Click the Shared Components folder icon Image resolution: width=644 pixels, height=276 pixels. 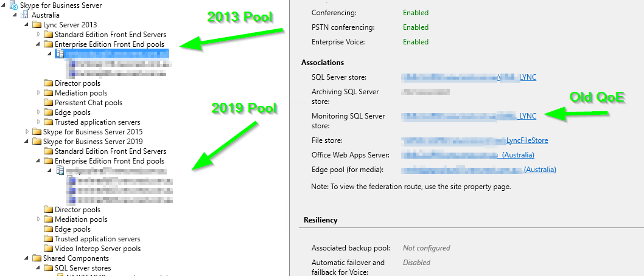coord(37,258)
